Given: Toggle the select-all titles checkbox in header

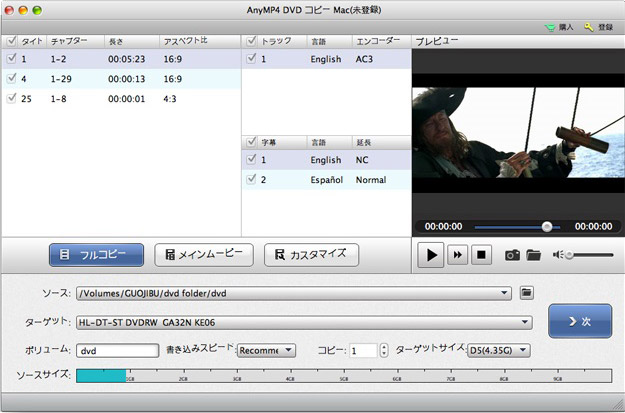Looking at the screenshot, I should click(x=12, y=41).
